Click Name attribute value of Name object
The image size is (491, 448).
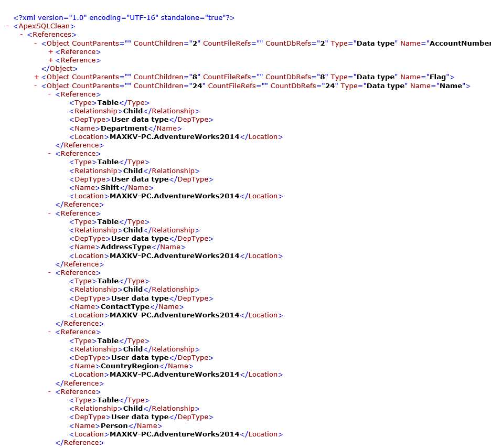[x=451, y=86]
